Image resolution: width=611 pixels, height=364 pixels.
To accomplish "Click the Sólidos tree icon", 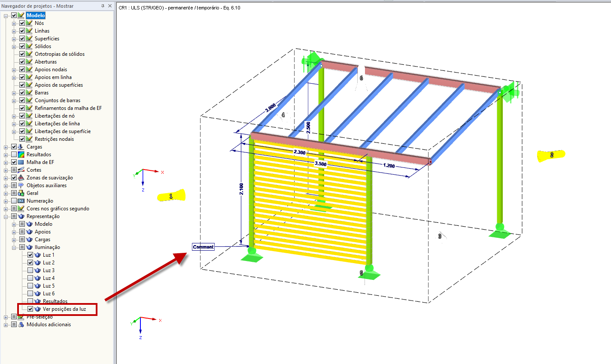I will (x=29, y=46).
